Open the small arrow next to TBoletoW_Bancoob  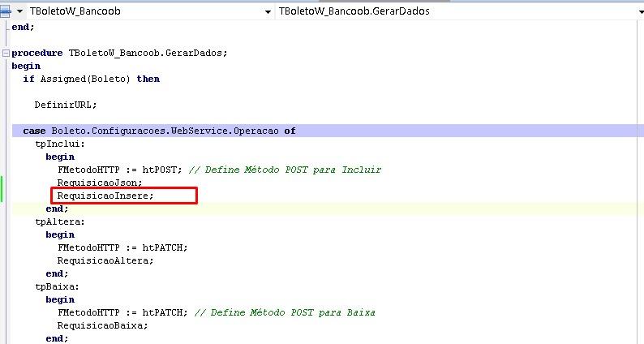(x=19, y=11)
